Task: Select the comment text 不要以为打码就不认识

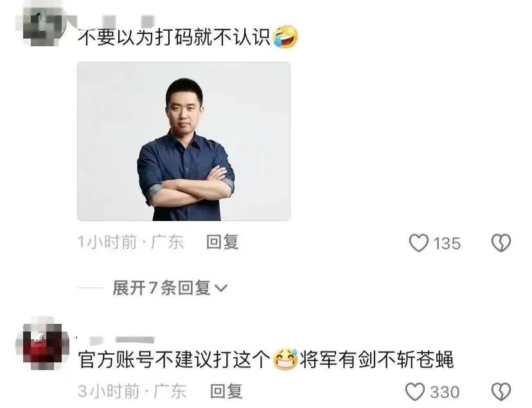Action: (174, 37)
